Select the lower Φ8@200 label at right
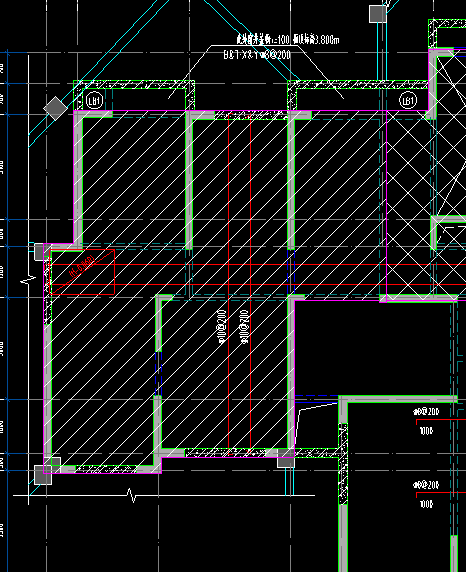 point(426,485)
